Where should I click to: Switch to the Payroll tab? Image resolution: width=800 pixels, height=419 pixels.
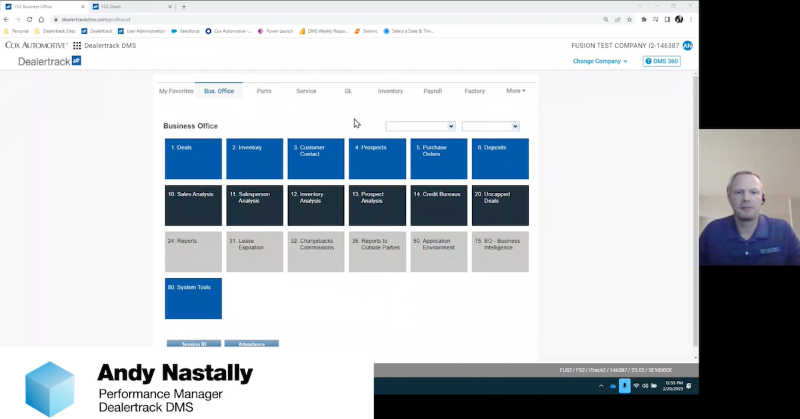[x=433, y=91]
